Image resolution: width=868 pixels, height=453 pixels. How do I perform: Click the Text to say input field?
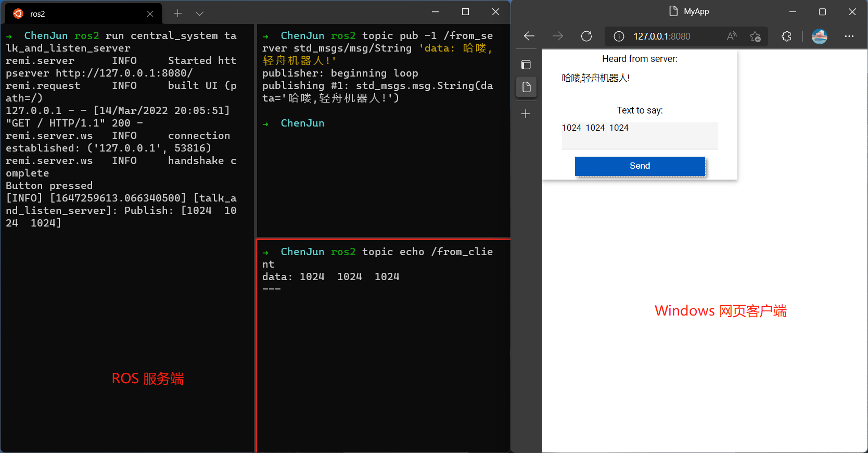coord(640,135)
